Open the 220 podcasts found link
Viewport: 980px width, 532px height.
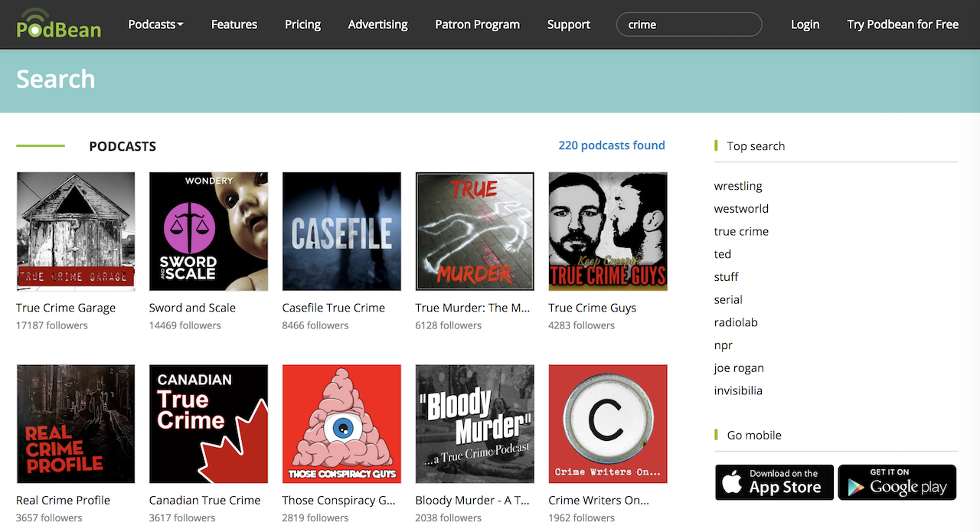coord(612,145)
